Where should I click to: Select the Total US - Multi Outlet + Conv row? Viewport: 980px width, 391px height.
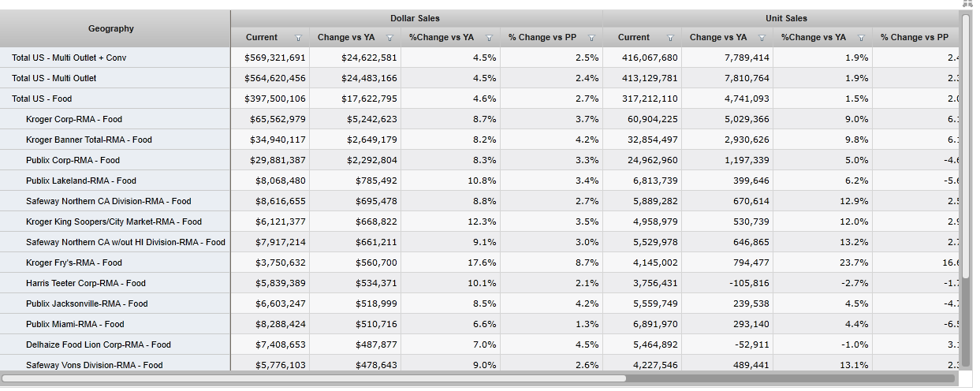coord(69,58)
